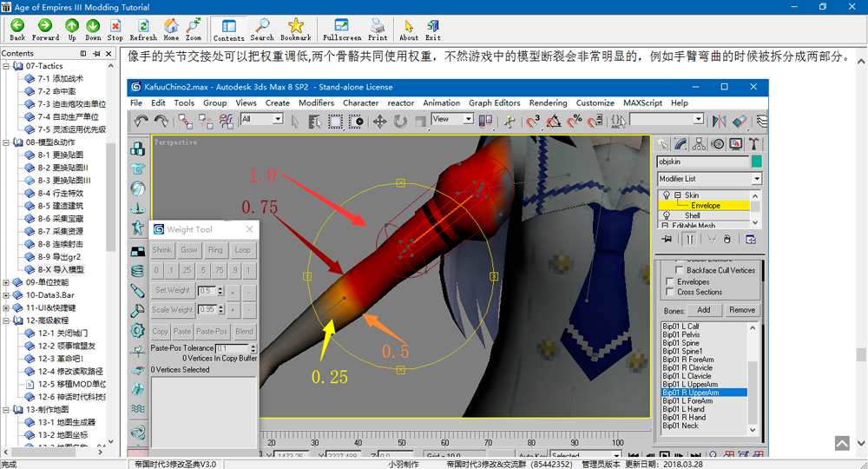Enable the Cross Sections checkbox
The height and width of the screenshot is (469, 868).
[669, 293]
